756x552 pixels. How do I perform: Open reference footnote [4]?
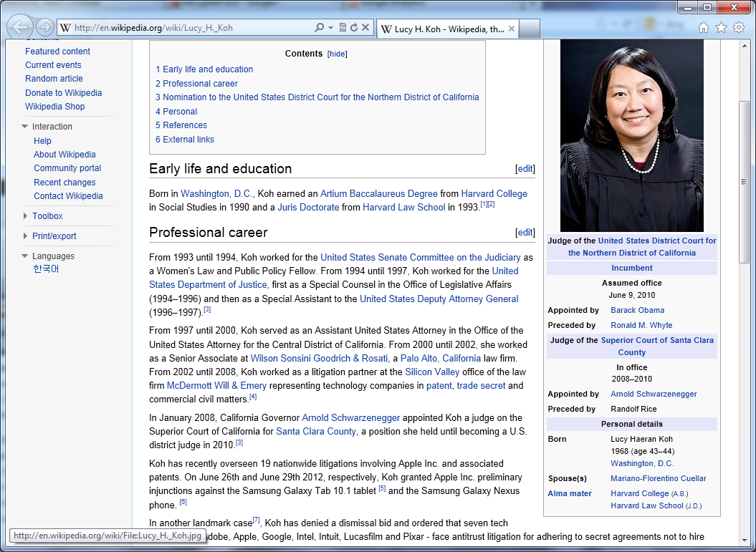pyautogui.click(x=253, y=397)
